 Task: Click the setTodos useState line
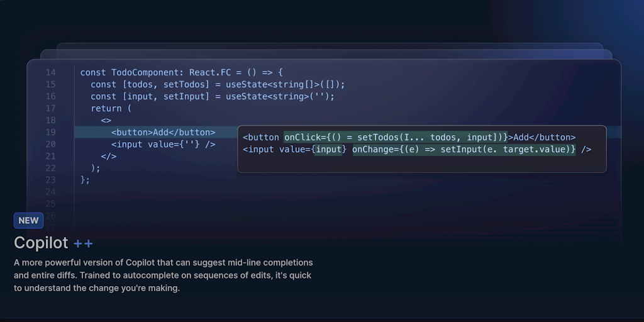click(x=218, y=84)
